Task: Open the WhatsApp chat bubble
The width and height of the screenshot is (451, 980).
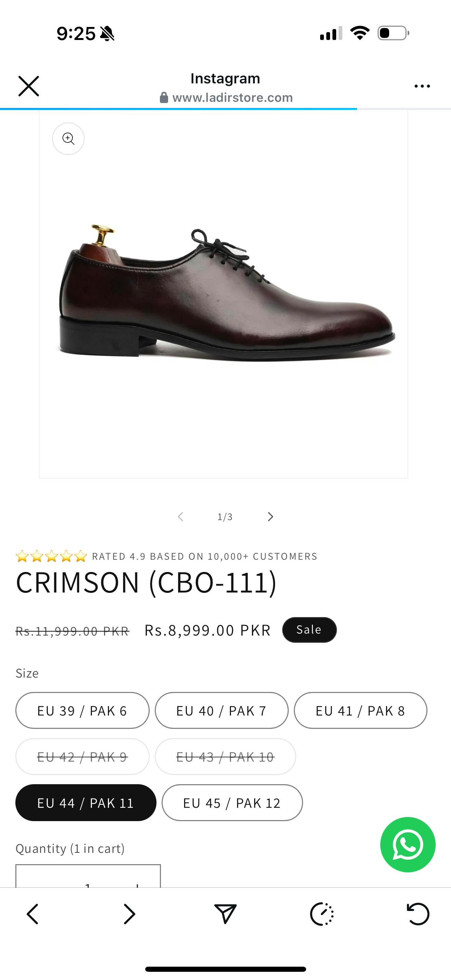Action: 408,845
